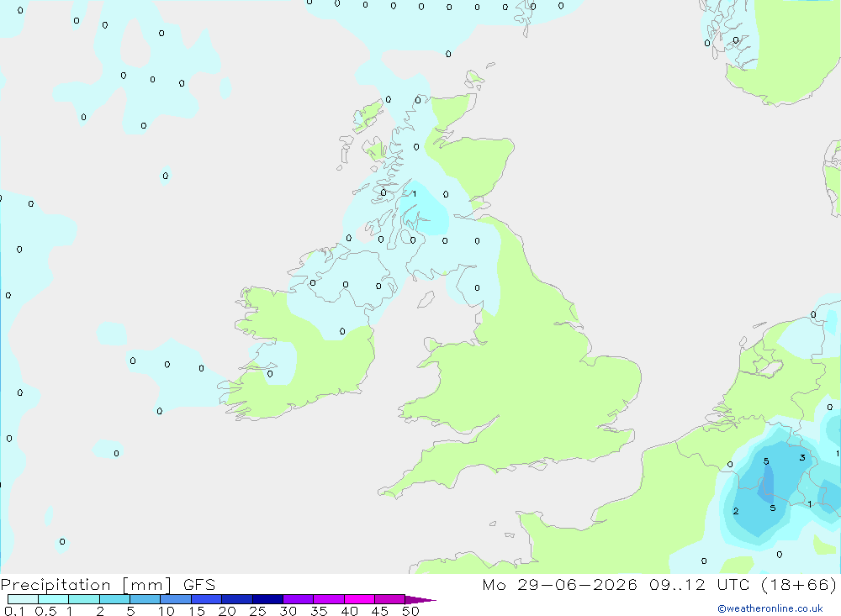This screenshot has width=841, height=616.
Task: Click the '2' precipitation value over northern France
Action: (x=736, y=511)
